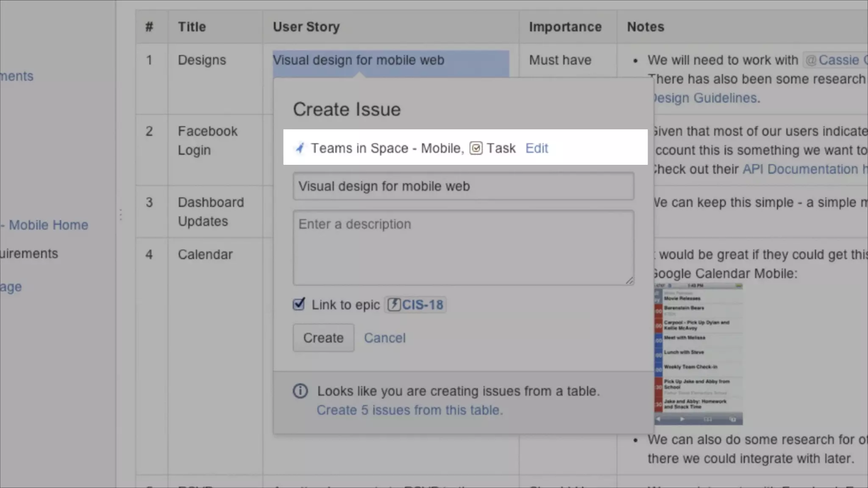868x488 pixels.
Task: Open the API Documentation link in Notes
Action: [800, 169]
